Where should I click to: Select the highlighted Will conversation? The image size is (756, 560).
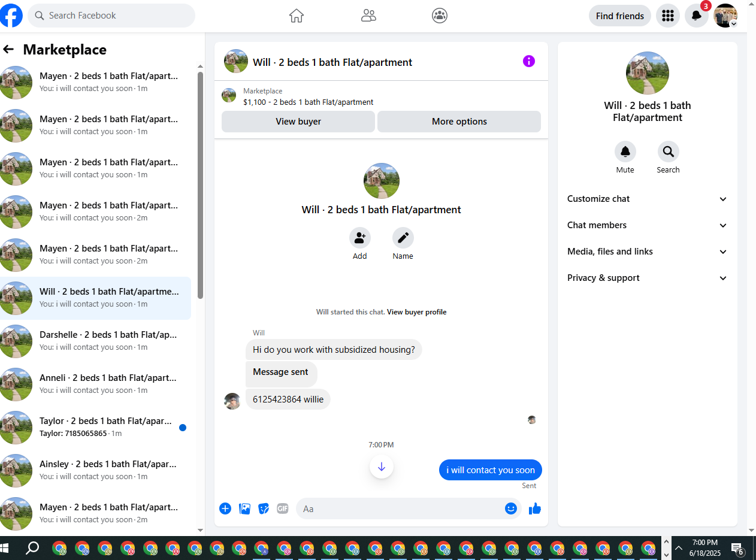(96, 298)
